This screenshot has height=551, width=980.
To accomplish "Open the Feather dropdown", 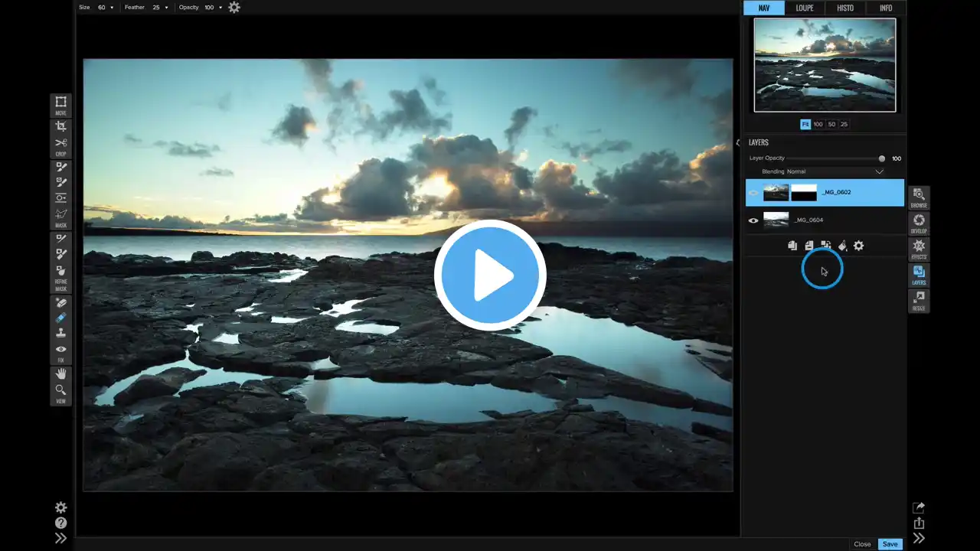I will tap(159, 7).
